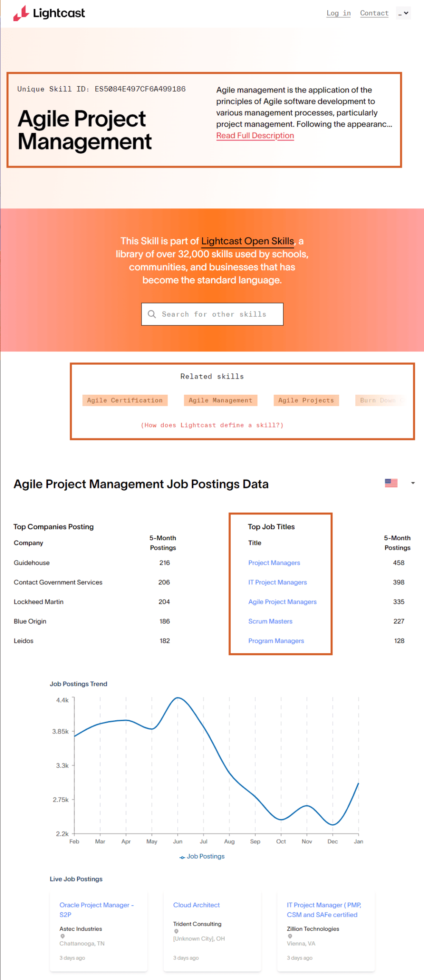Image resolution: width=424 pixels, height=980 pixels.
Task: Click the US flag icon
Action: [391, 483]
